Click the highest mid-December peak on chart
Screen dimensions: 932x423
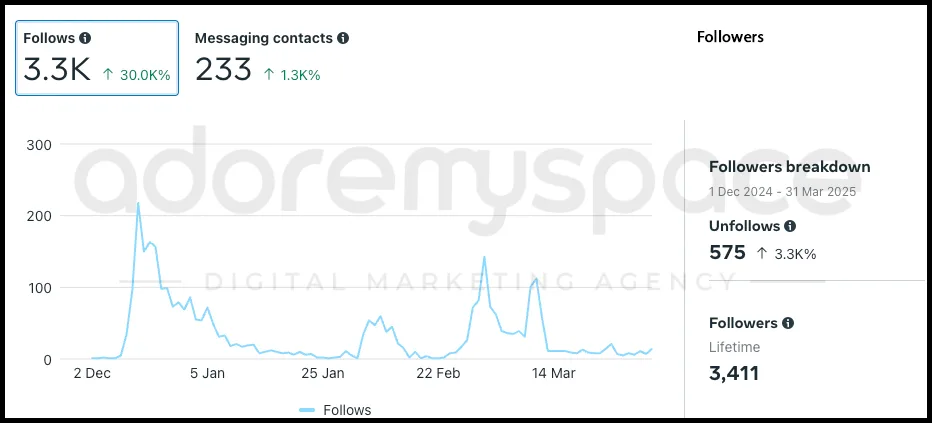(138, 204)
